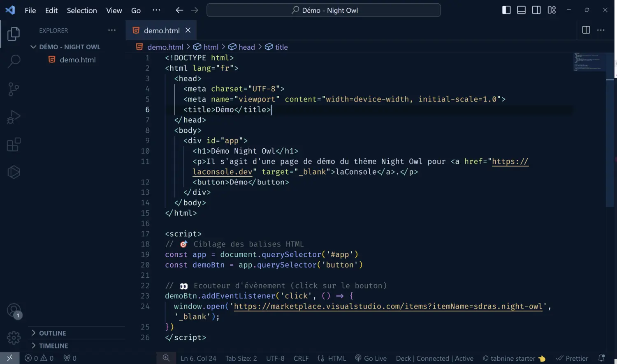
Task: Customize the editor layout
Action: point(552,10)
